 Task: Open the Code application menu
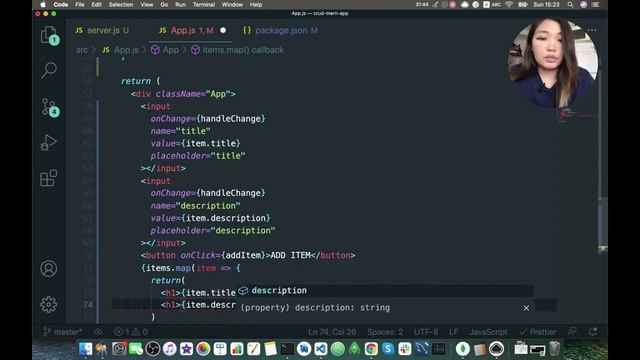60,4
